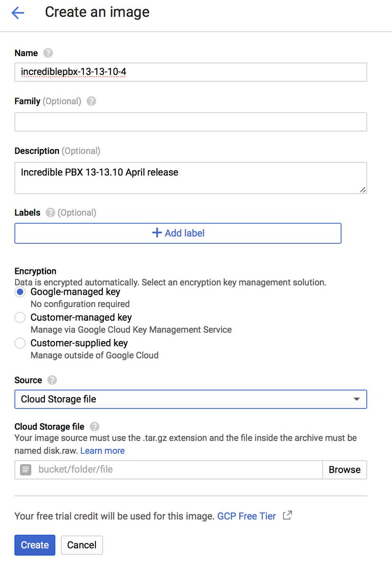Screen dimensions: 392x566
Task: Click into the Family text field
Action: click(x=191, y=122)
